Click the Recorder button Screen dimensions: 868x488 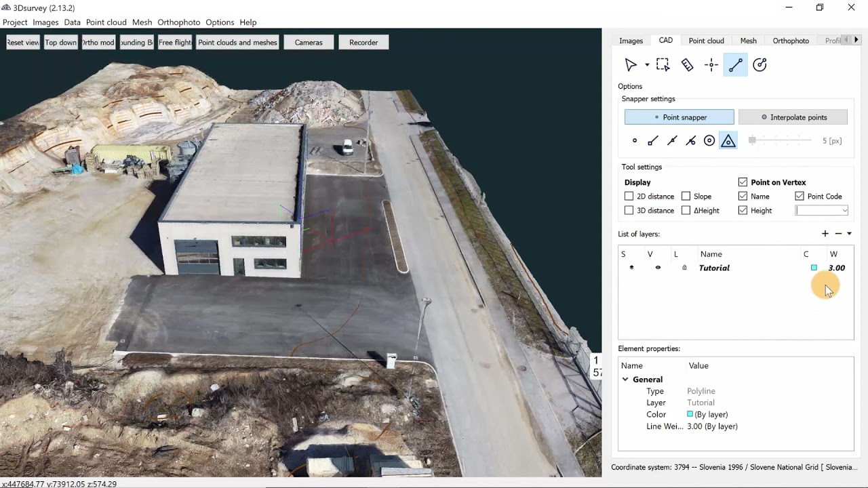[x=363, y=42]
